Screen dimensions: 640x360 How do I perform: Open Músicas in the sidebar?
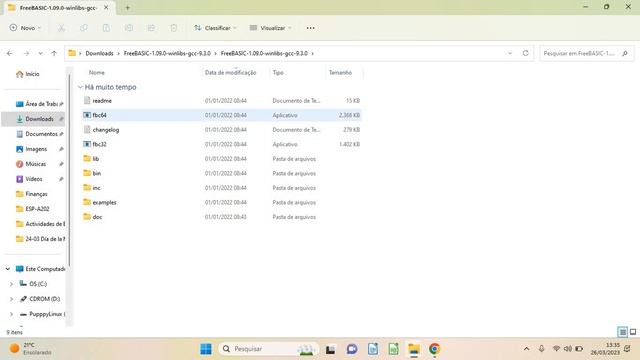[x=36, y=164]
